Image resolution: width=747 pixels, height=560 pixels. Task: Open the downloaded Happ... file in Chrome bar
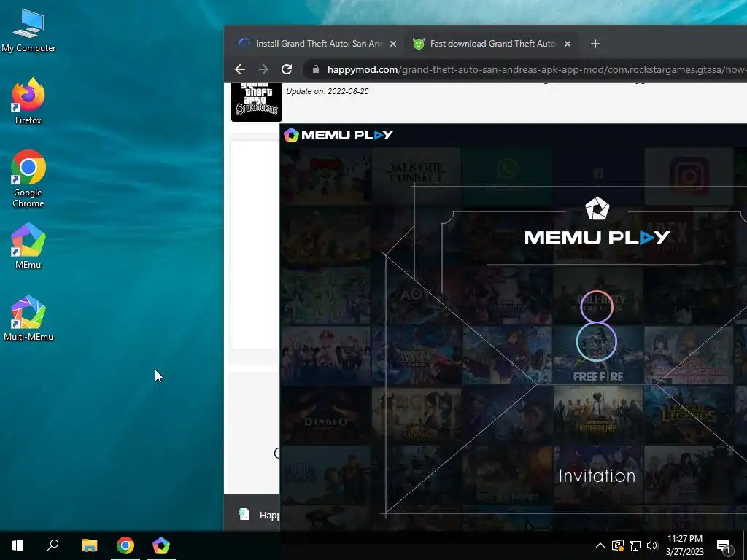point(260,515)
